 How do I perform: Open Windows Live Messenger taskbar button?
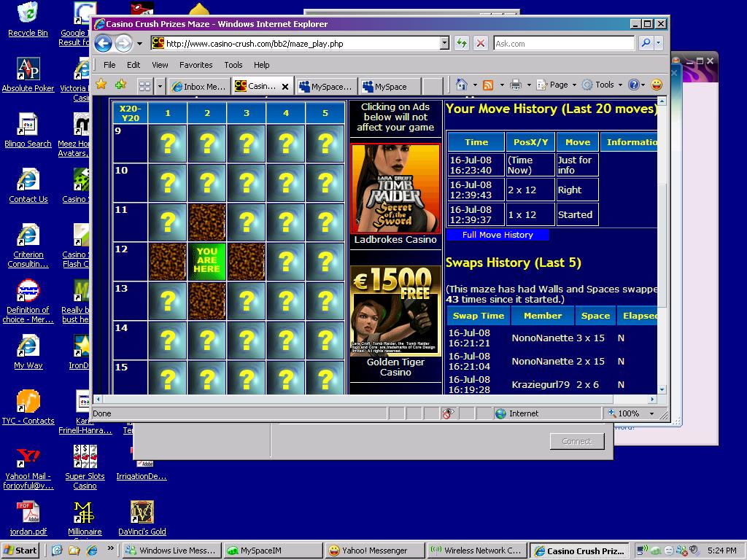point(171,551)
